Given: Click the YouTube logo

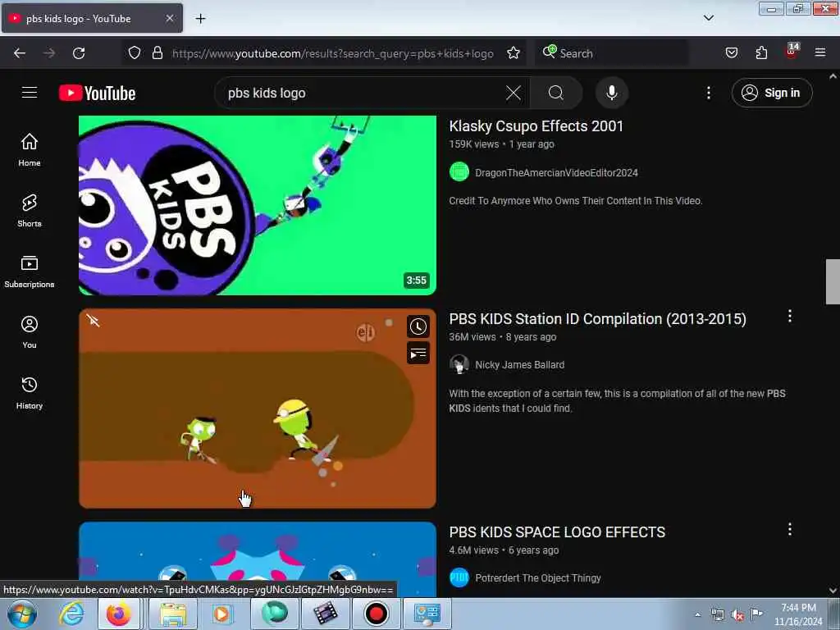Looking at the screenshot, I should pos(97,94).
